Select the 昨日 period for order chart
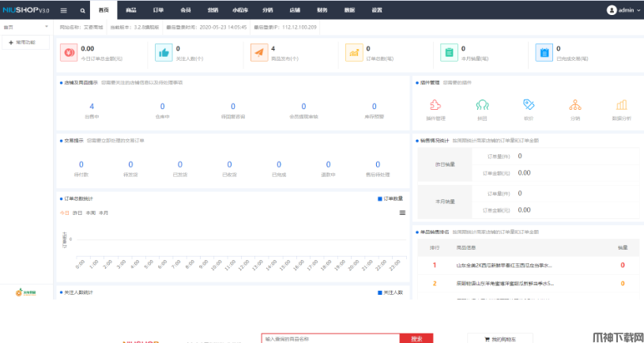Viewport: 644px width, 343px height. tap(77, 213)
